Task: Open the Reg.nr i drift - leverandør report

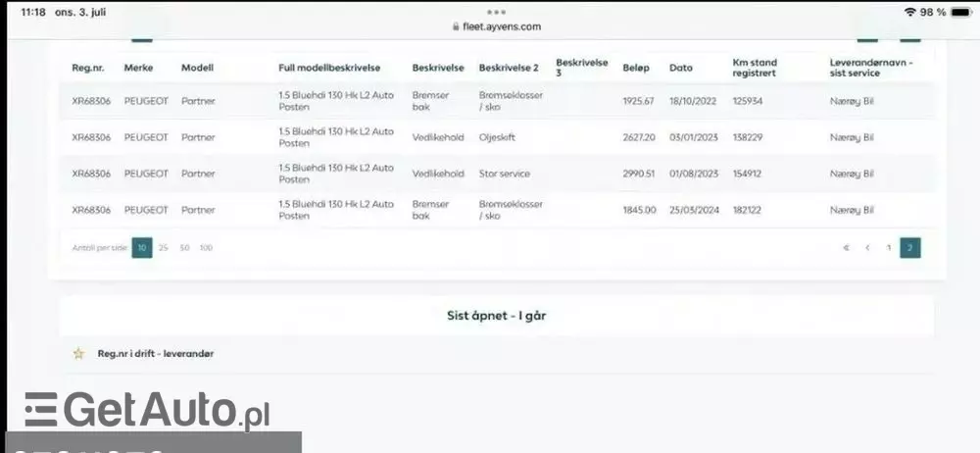Action: coord(155,354)
